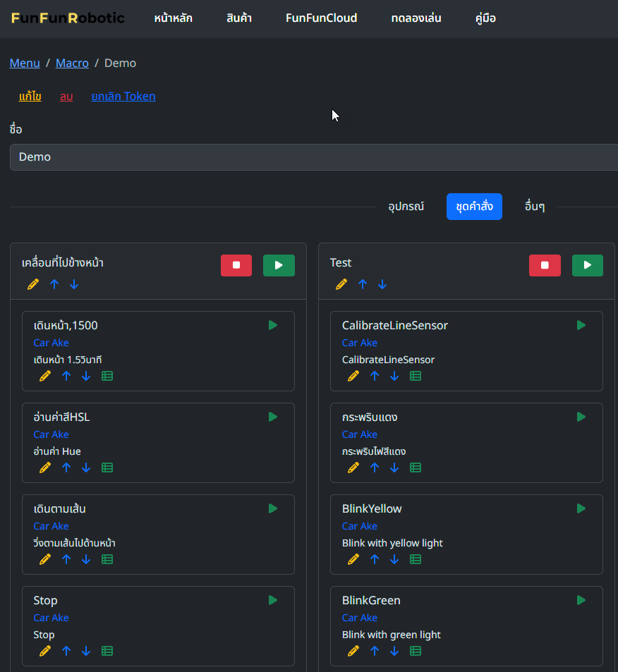
Task: Play the BlinkGreen command
Action: pos(581,601)
